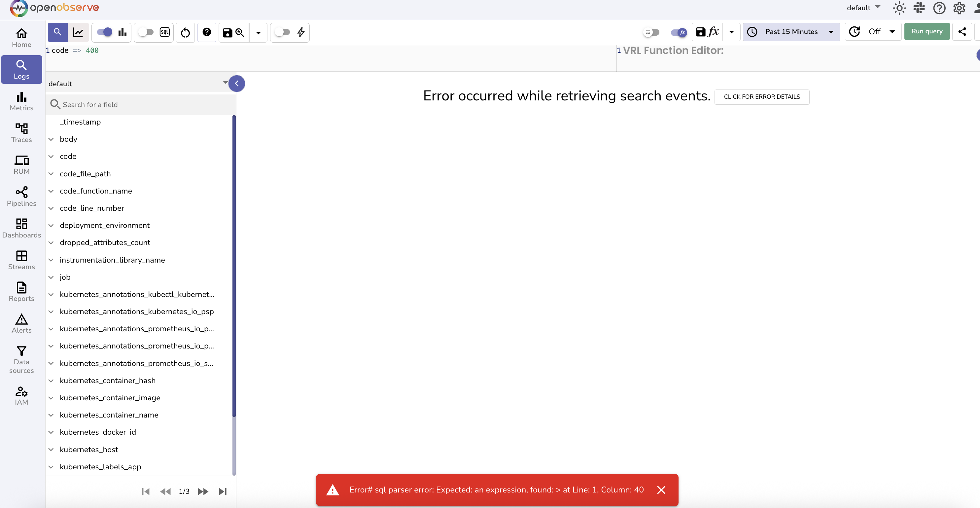Click the field list vertical scrollbar
The image size is (980, 508).
tap(234, 266)
